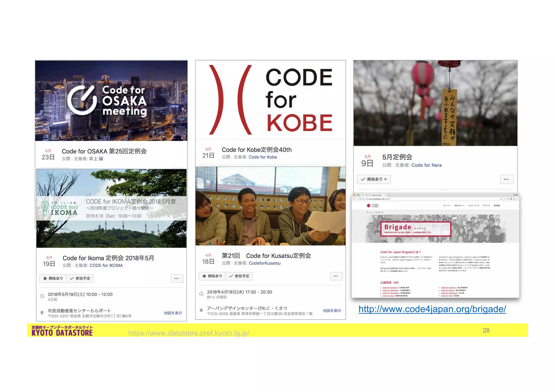Image resolution: width=555 pixels, height=392 pixels.
Task: Open organizer link Code for Nara
Action: 427,165
